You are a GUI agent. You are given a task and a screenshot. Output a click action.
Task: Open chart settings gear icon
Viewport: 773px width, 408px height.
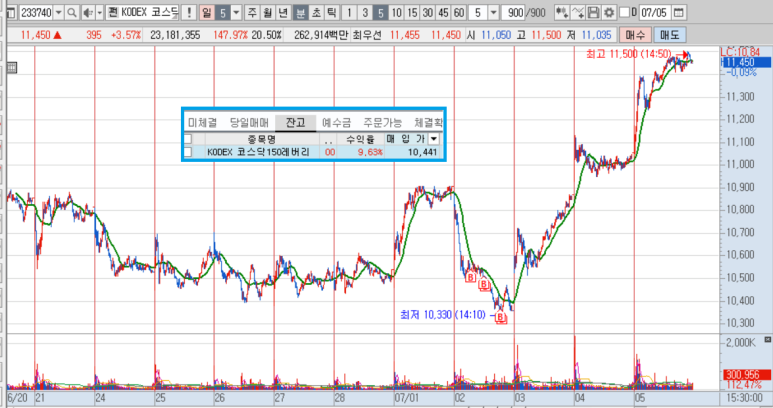point(609,12)
